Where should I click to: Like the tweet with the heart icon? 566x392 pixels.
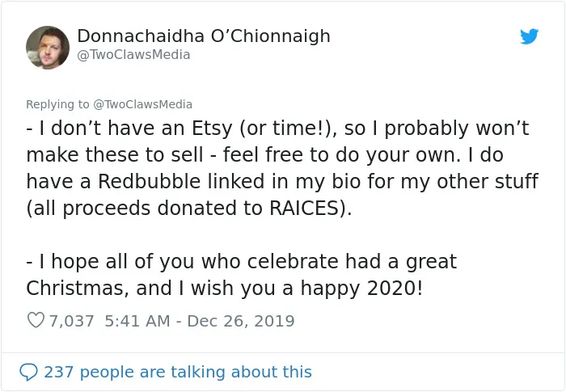[x=36, y=320]
